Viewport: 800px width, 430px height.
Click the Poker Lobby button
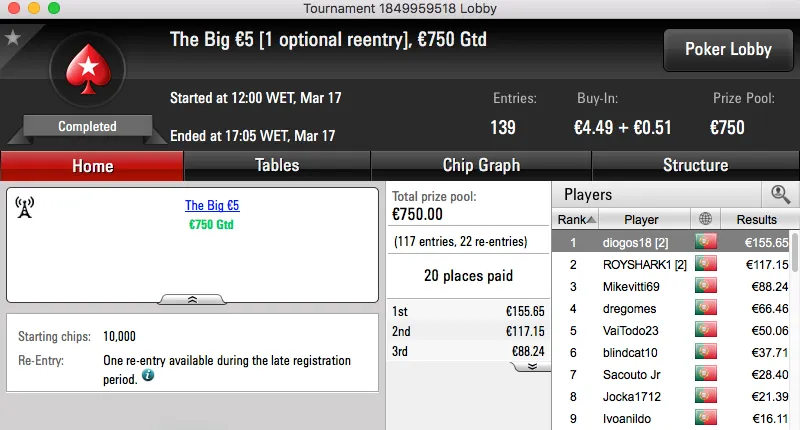point(726,49)
